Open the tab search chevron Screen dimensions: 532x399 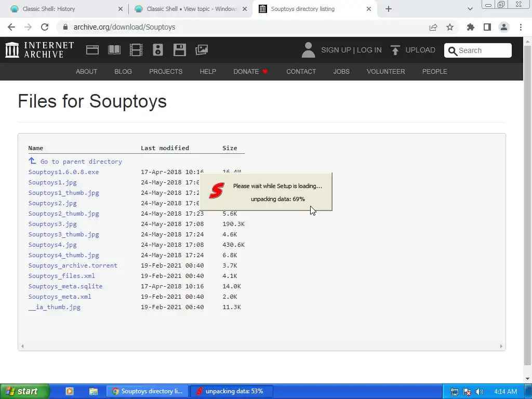pyautogui.click(x=470, y=9)
